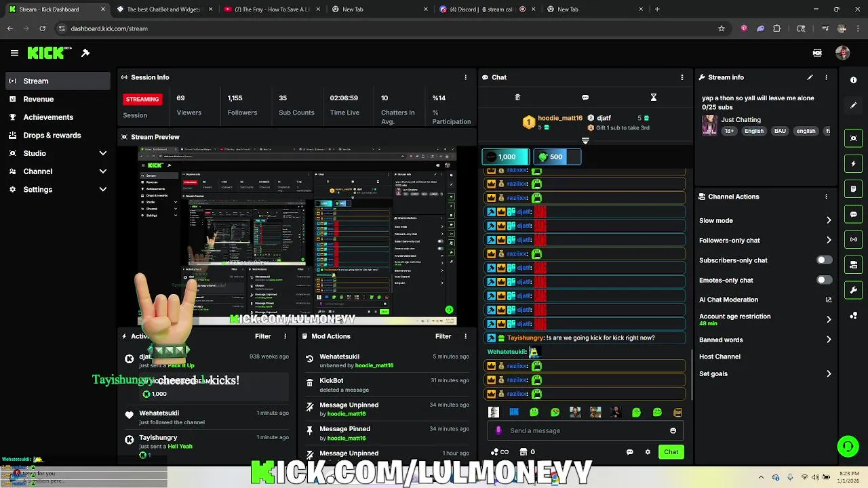The width and height of the screenshot is (868, 488).
Task: Open emoji picker in message box
Action: pyautogui.click(x=673, y=430)
